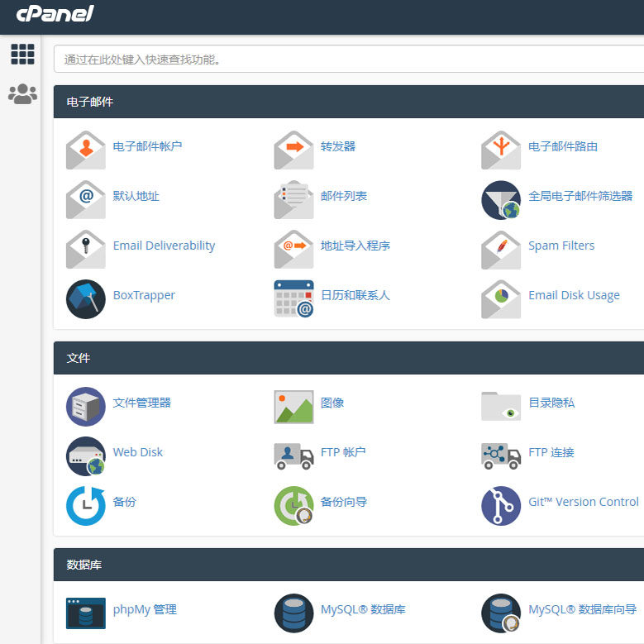Open 文件管理器 file cabinet icon
Image resolution: width=644 pixels, height=644 pixels.
click(x=86, y=407)
